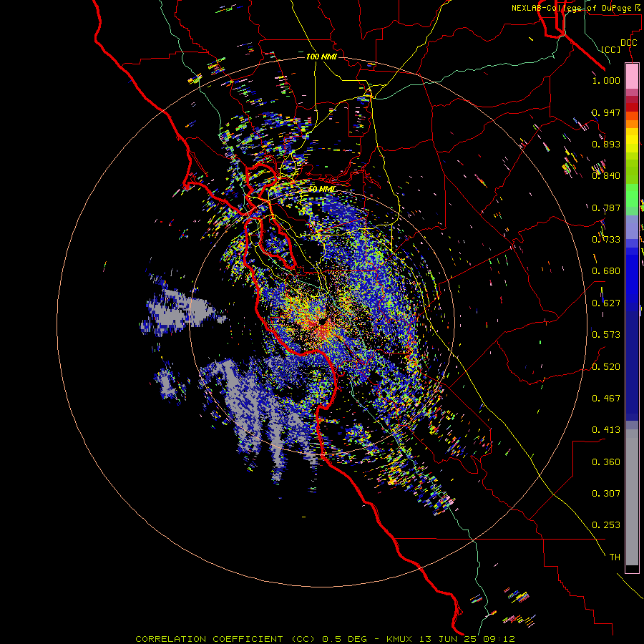Select the 0.573 legend value
Viewport: 644px width, 644px height.
[x=606, y=335]
